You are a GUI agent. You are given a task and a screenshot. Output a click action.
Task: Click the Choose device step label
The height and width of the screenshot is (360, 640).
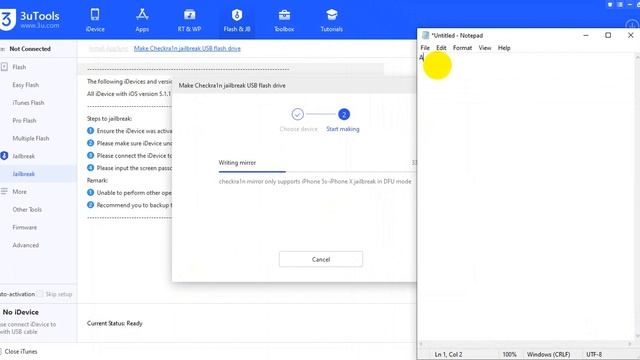tap(298, 129)
